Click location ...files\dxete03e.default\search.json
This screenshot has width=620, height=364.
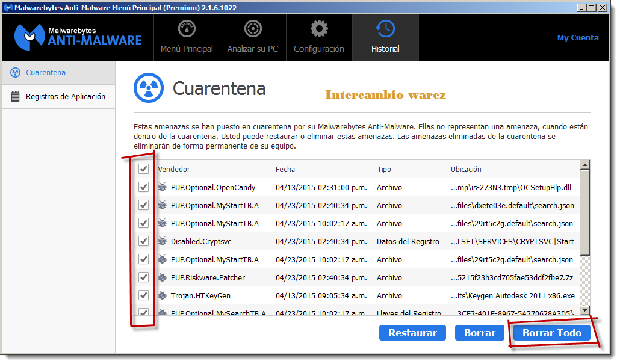[512, 206]
